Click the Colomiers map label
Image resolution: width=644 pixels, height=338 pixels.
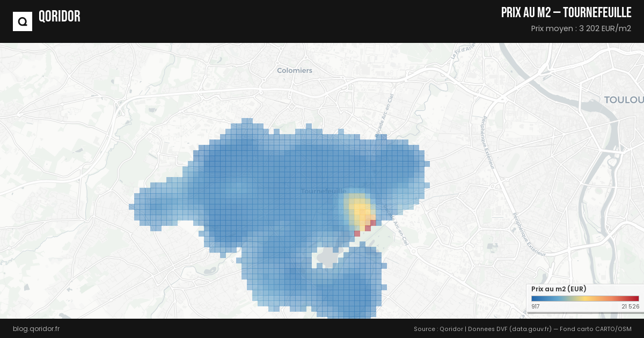(x=294, y=70)
